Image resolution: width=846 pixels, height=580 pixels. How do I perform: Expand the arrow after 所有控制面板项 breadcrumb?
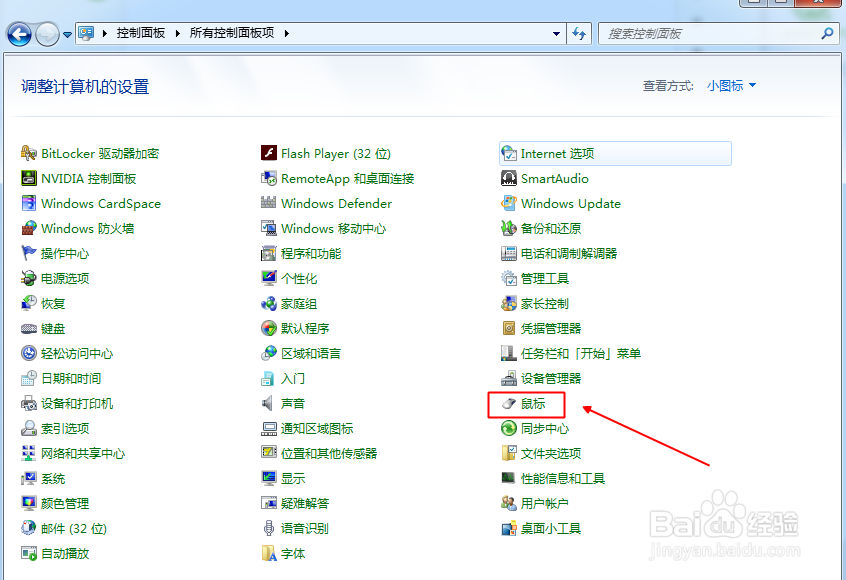(x=286, y=33)
